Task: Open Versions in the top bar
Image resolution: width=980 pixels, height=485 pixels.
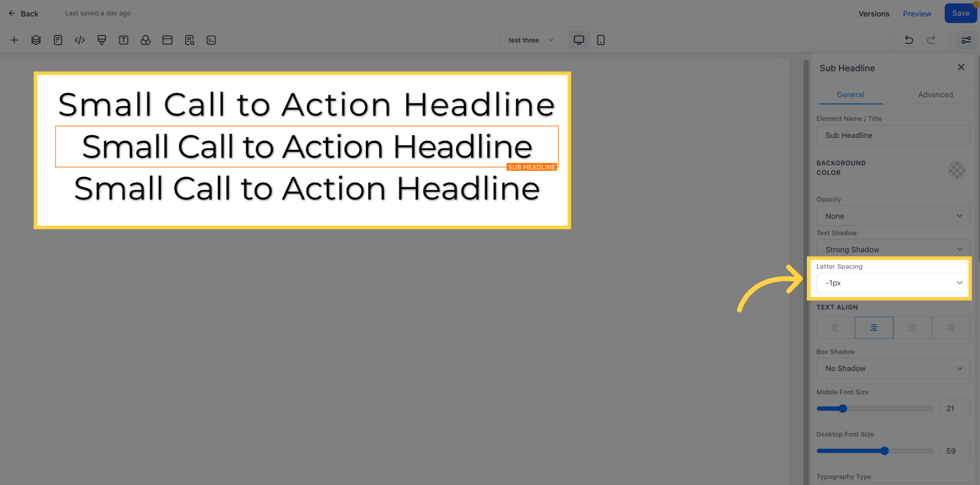Action: pyautogui.click(x=873, y=14)
